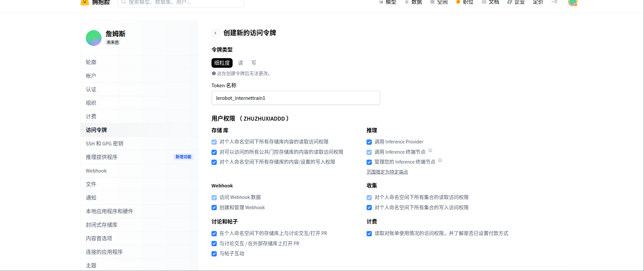This screenshot has height=271, width=644.
Task: Toggle 管理您的 Inference 终端节点 checkbox
Action: 369,162
